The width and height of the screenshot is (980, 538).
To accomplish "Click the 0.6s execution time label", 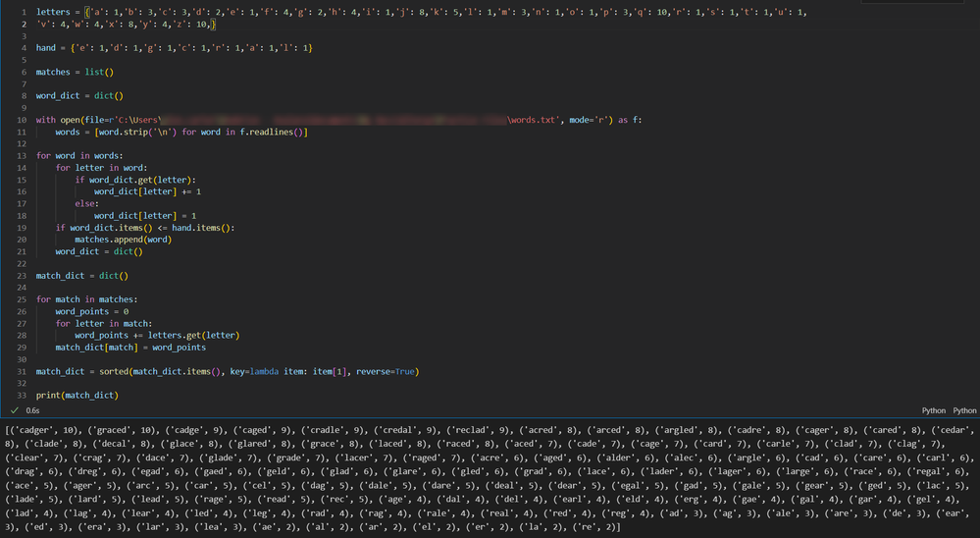I will (x=32, y=411).
